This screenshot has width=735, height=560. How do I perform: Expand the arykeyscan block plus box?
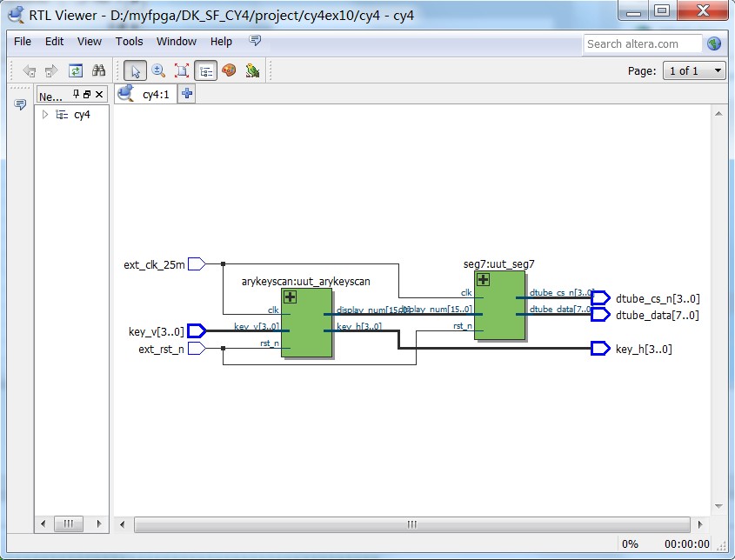[290, 297]
